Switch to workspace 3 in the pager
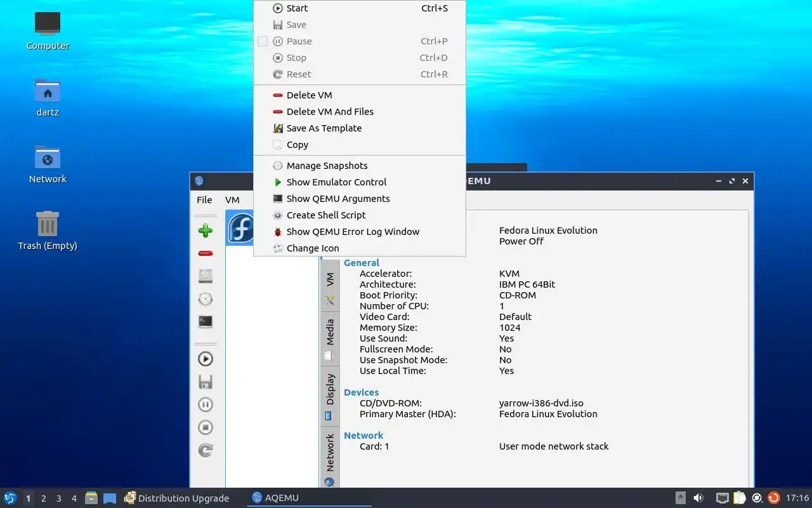The image size is (812, 508). tap(58, 498)
